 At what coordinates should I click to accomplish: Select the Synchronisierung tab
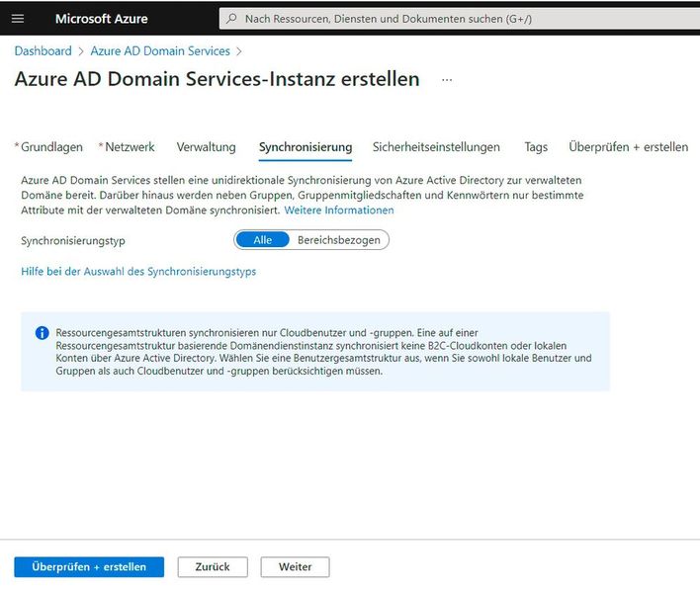pyautogui.click(x=306, y=147)
